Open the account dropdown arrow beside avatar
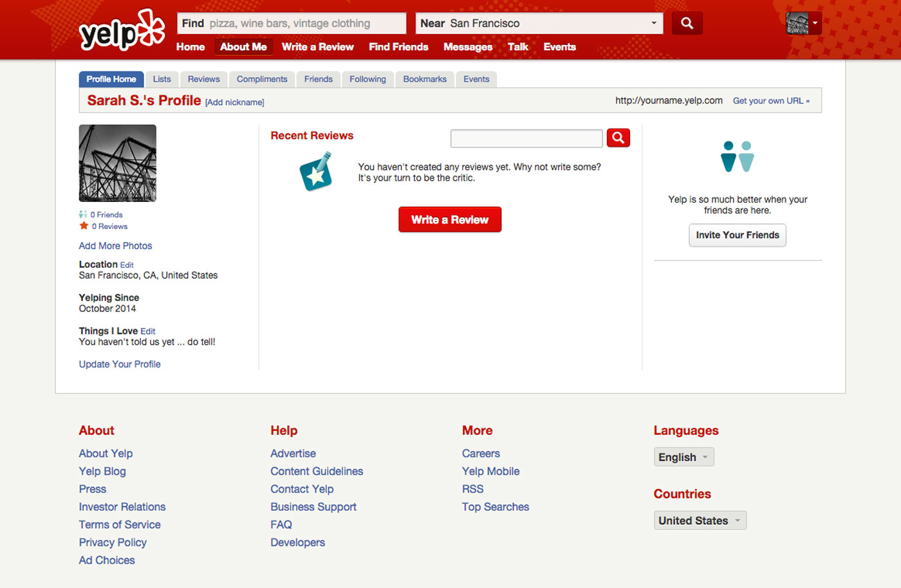901x588 pixels. (x=815, y=23)
